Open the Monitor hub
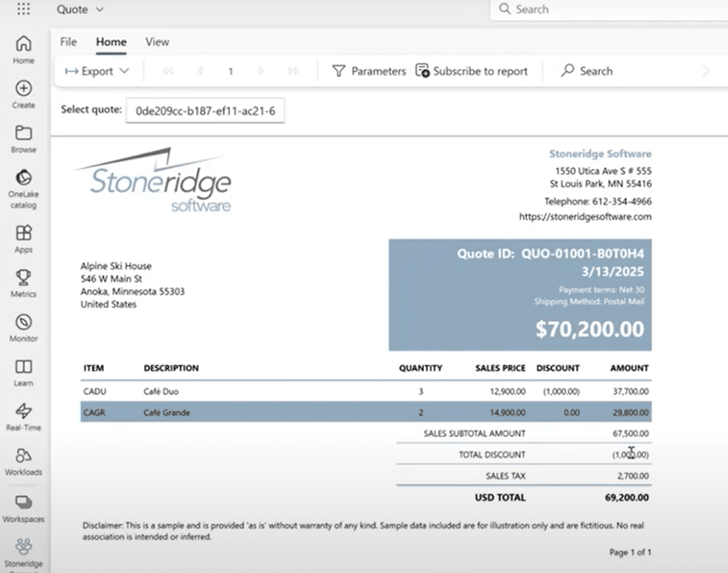This screenshot has height=573, width=728. pyautogui.click(x=24, y=327)
